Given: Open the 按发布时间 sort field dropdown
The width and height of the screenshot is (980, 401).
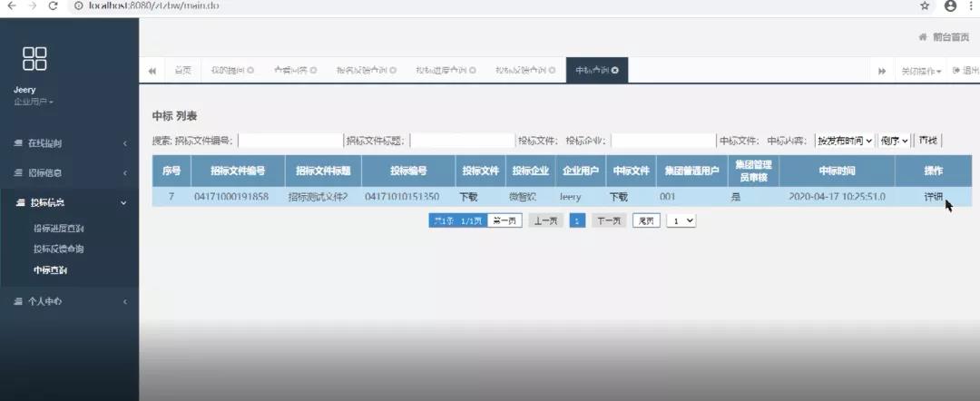Looking at the screenshot, I should point(845,141).
